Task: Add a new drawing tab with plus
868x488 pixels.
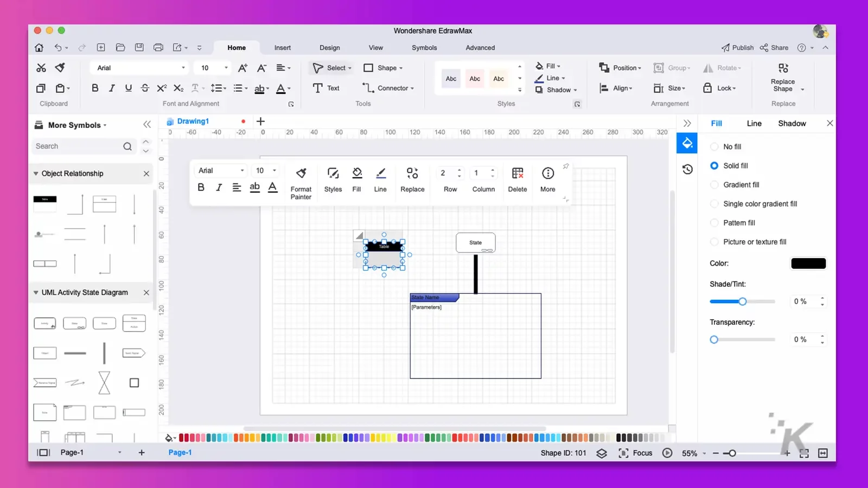Action: tap(260, 121)
